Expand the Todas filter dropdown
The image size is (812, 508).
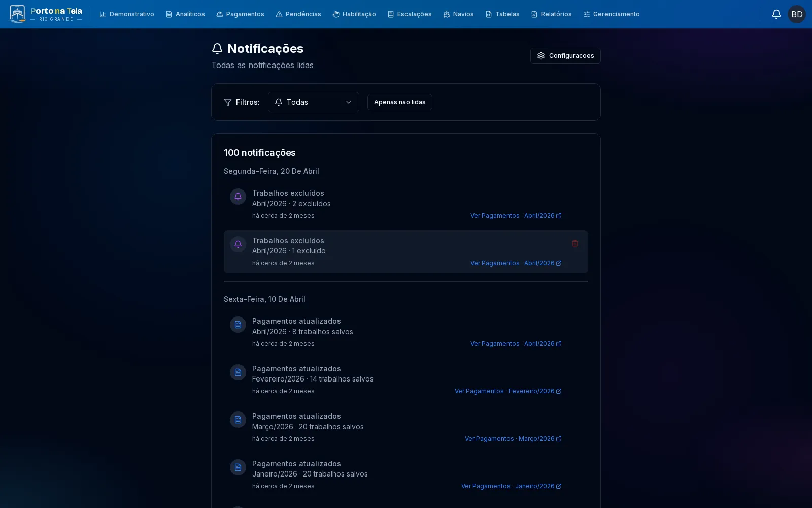[314, 102]
